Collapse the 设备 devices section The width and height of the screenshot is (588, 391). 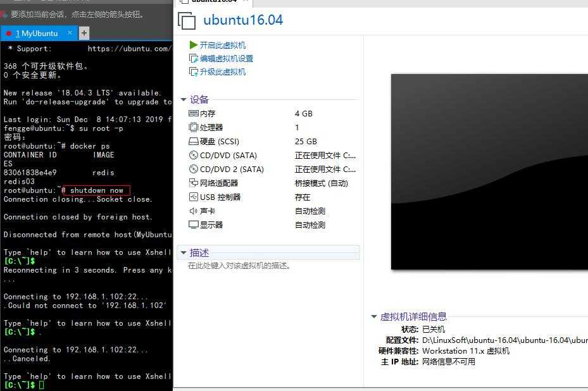[x=184, y=99]
